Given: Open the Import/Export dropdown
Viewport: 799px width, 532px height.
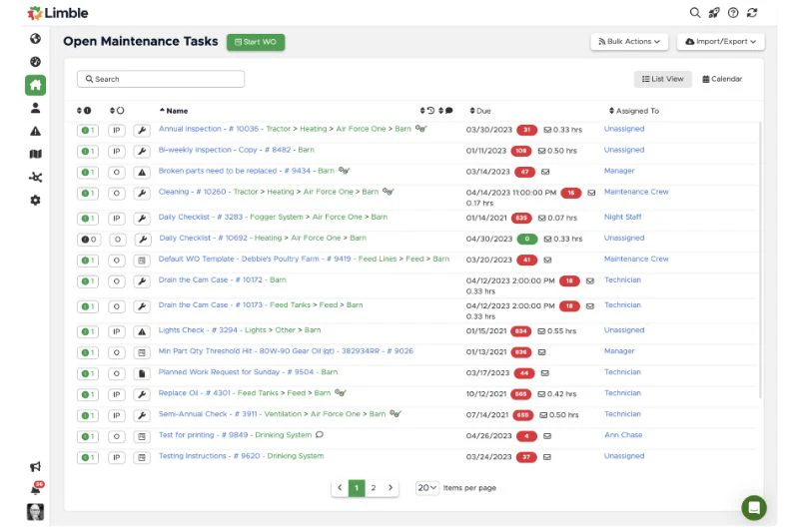Looking at the screenshot, I should point(720,41).
